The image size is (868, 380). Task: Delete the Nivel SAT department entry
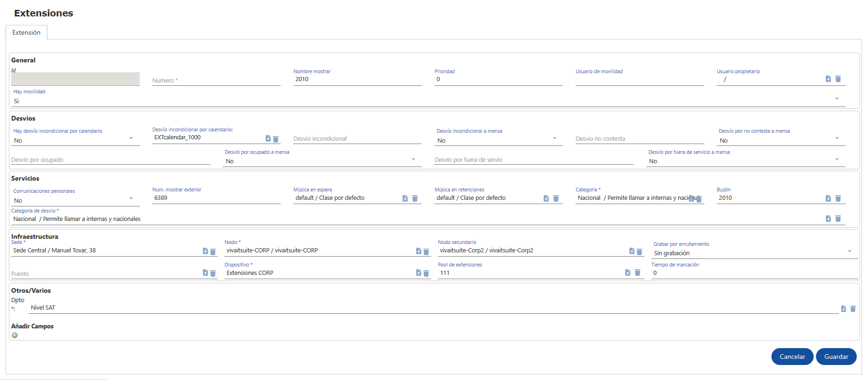(x=853, y=309)
